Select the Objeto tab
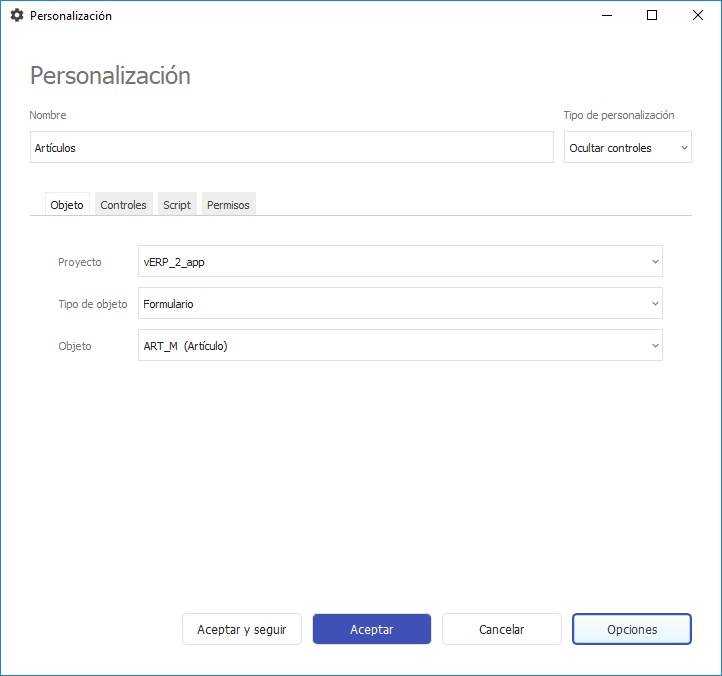Image resolution: width=722 pixels, height=676 pixels. 67,204
